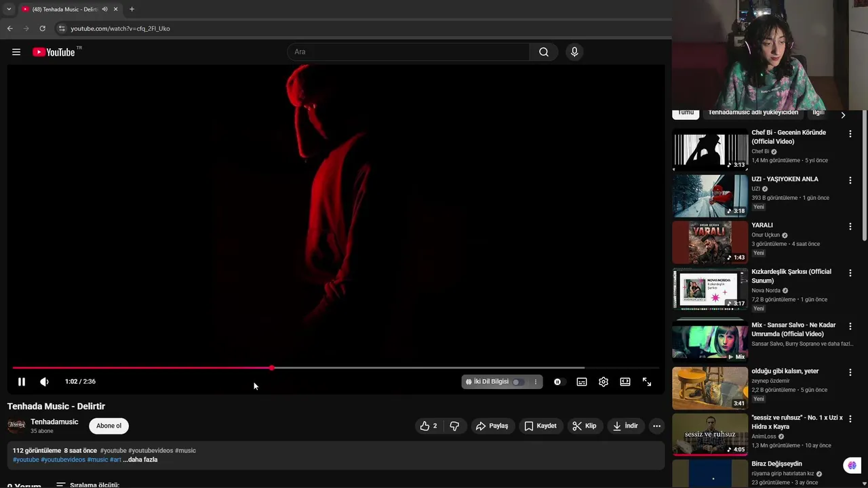This screenshot has width=868, height=488.
Task: Start voice search with the microphone icon
Action: coord(574,52)
